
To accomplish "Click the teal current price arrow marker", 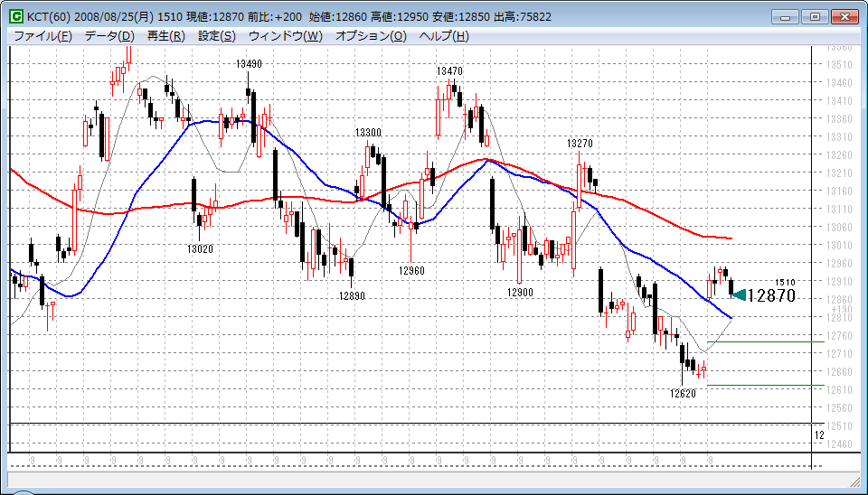I will [739, 294].
